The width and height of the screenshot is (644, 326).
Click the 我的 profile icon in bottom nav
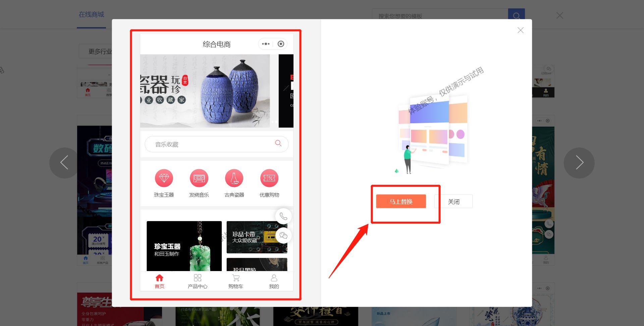(274, 277)
